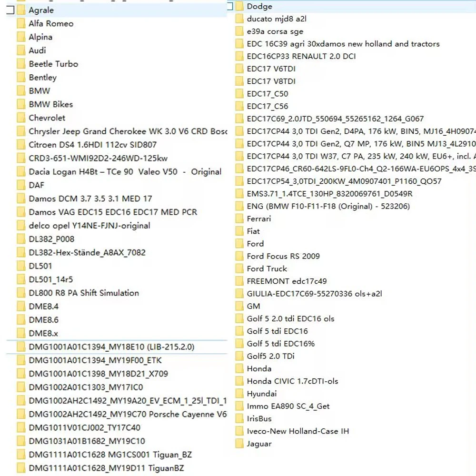
Task: Select Dacia Logan H4Bt TCe 90 folder
Action: click(x=125, y=172)
